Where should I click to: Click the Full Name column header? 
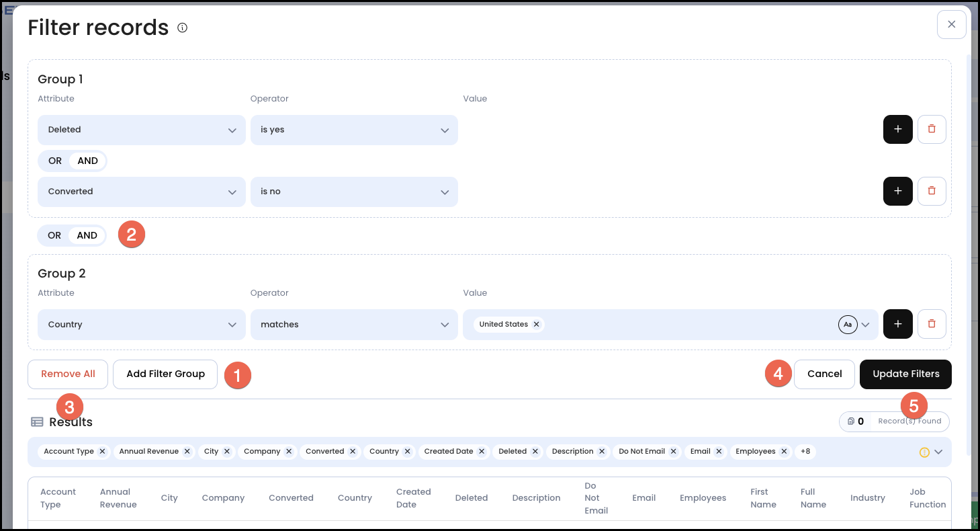point(813,498)
